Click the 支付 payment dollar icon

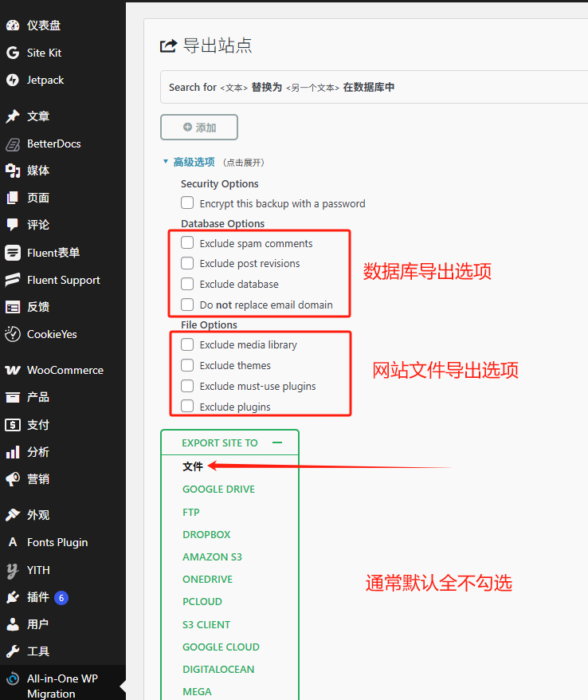(13, 425)
